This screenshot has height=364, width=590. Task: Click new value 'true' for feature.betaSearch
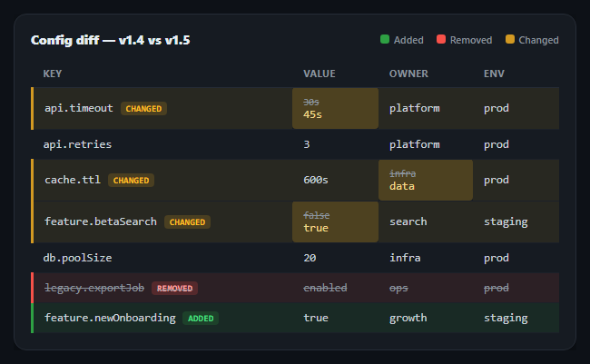(x=316, y=228)
